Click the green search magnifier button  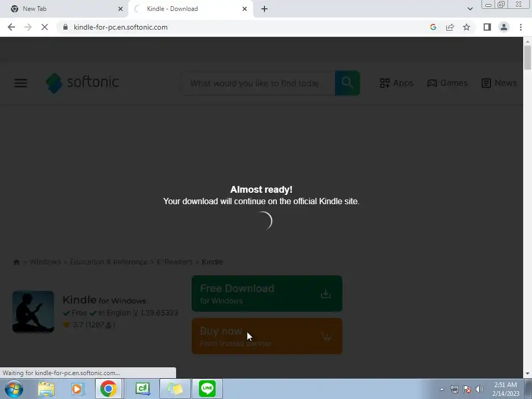(x=348, y=83)
